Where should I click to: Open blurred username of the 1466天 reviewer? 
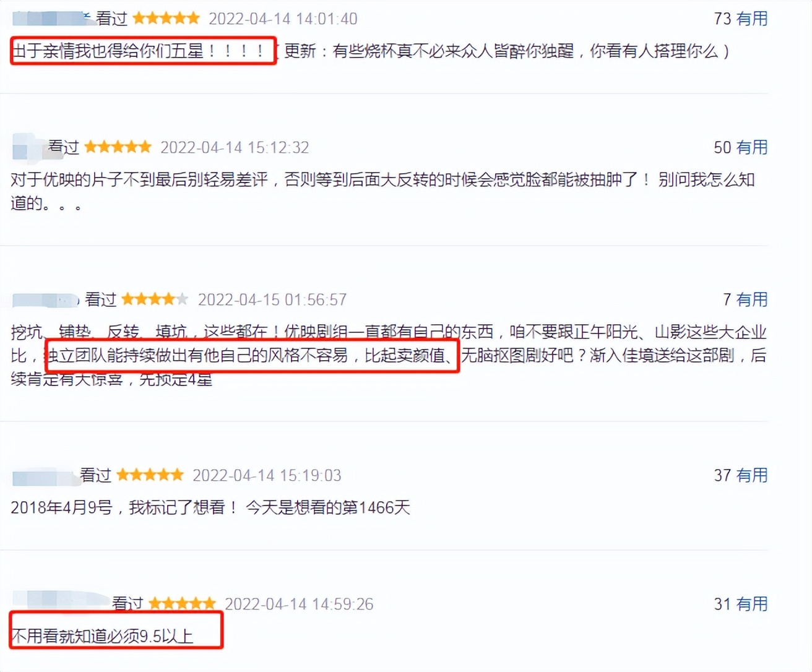coord(44,476)
